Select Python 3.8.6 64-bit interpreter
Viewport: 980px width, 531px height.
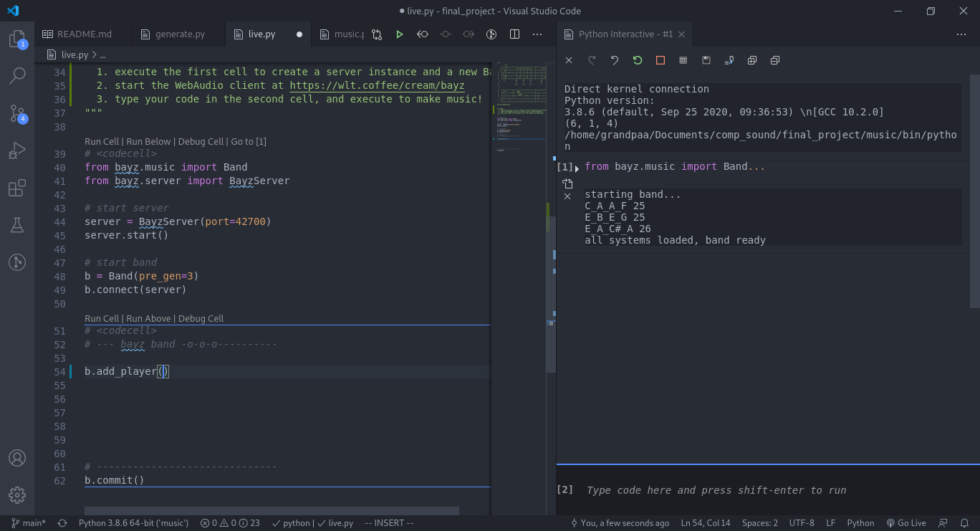point(133,523)
